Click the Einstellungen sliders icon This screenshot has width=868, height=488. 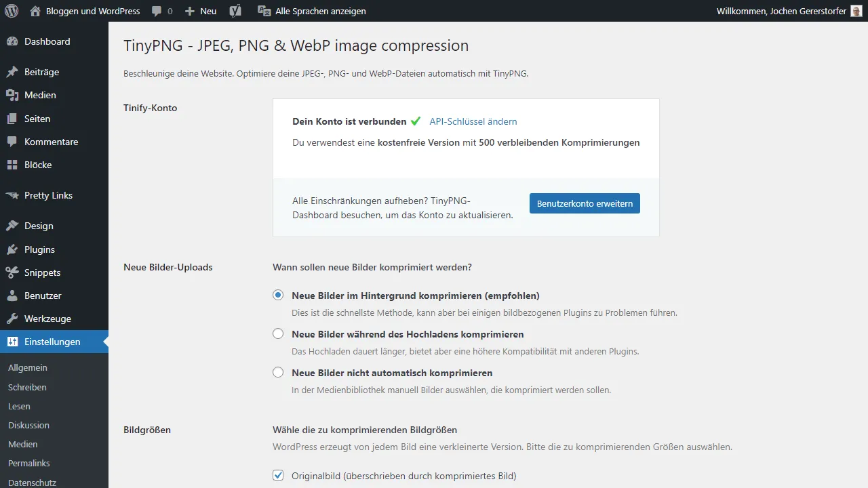[x=12, y=342]
